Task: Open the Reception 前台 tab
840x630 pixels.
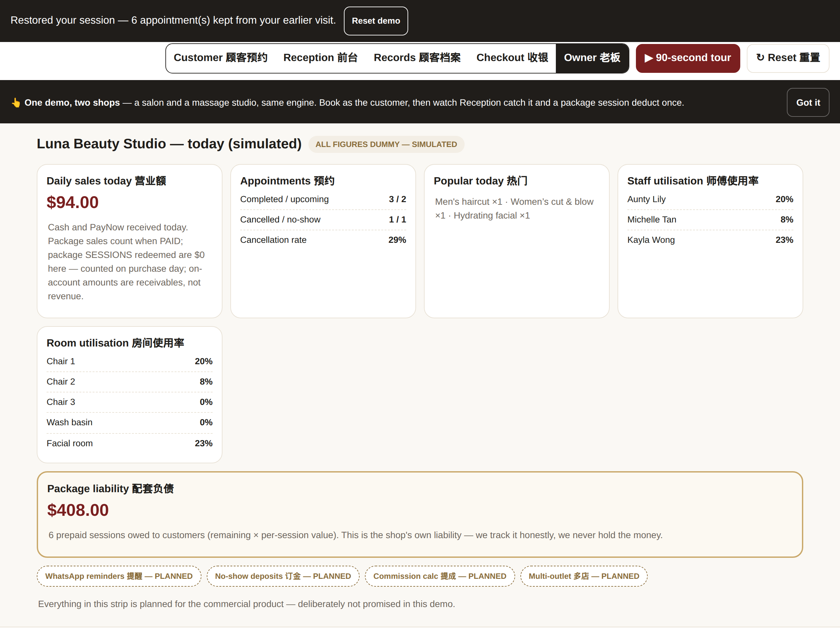Action: click(321, 58)
